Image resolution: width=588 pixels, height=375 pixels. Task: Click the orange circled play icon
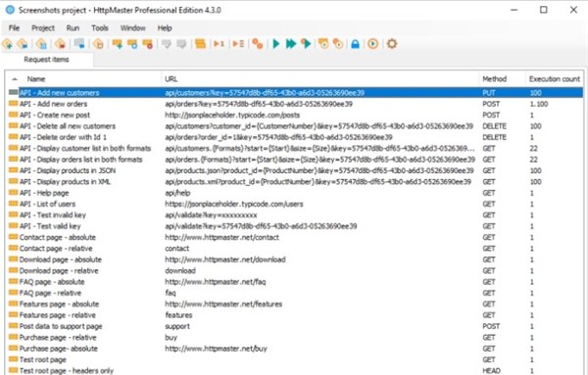pos(372,44)
